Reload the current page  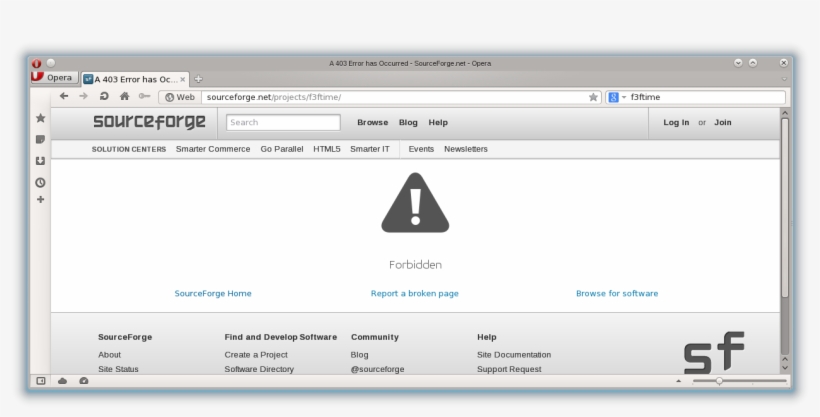click(104, 96)
